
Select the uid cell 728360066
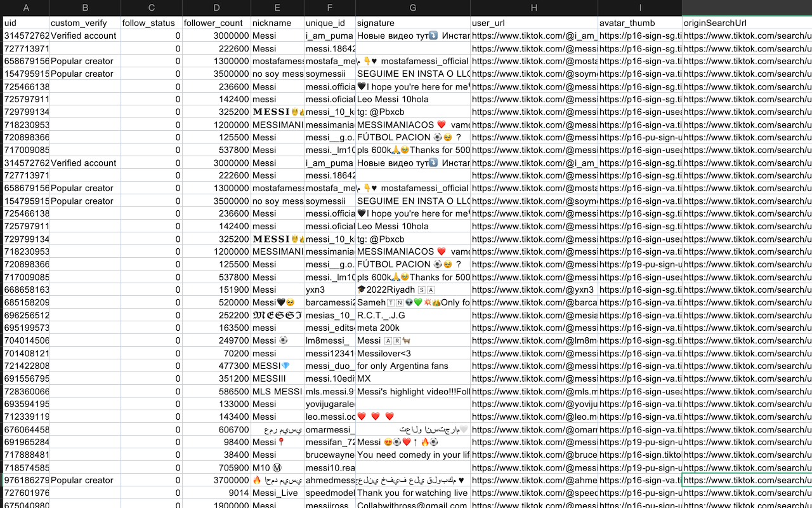(x=26, y=391)
